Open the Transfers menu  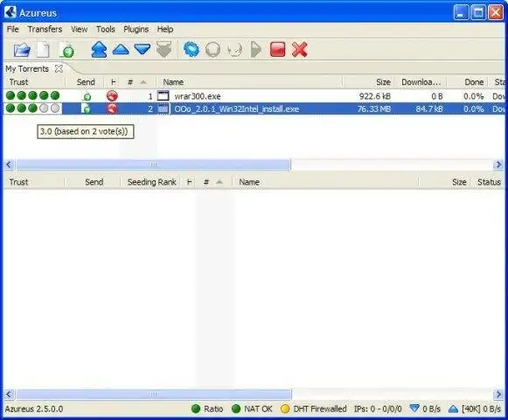pos(45,29)
